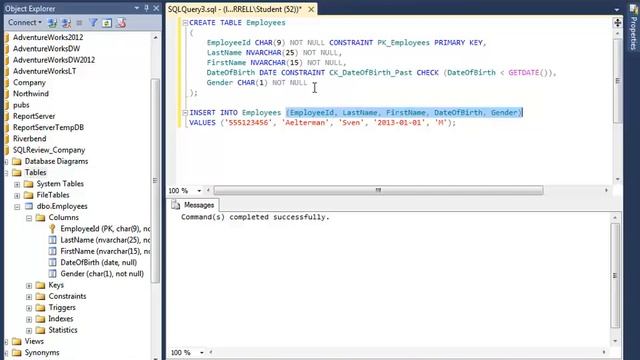The image size is (640, 360).
Task: Select the Northwind database
Action: (x=31, y=93)
